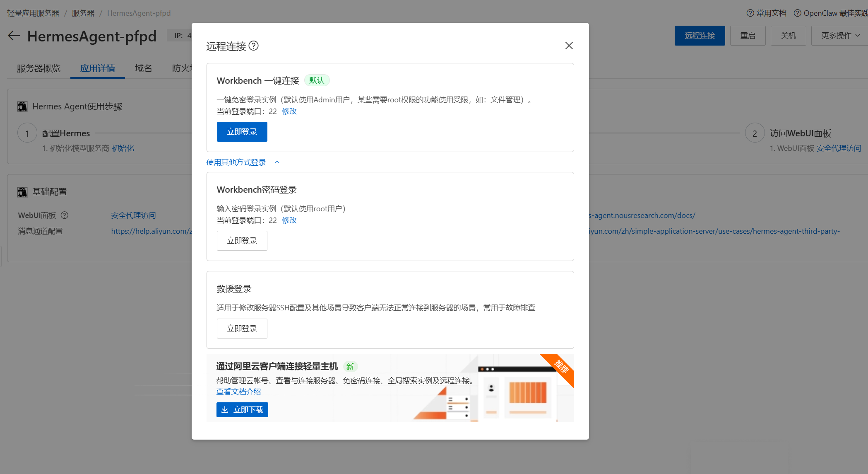Click 重启 button
The image size is (868, 474).
click(x=748, y=36)
